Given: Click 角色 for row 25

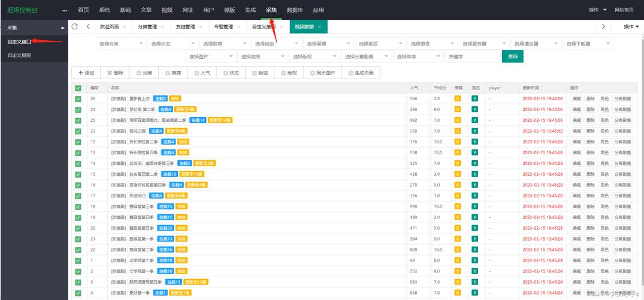Looking at the screenshot, I should pos(604,120).
